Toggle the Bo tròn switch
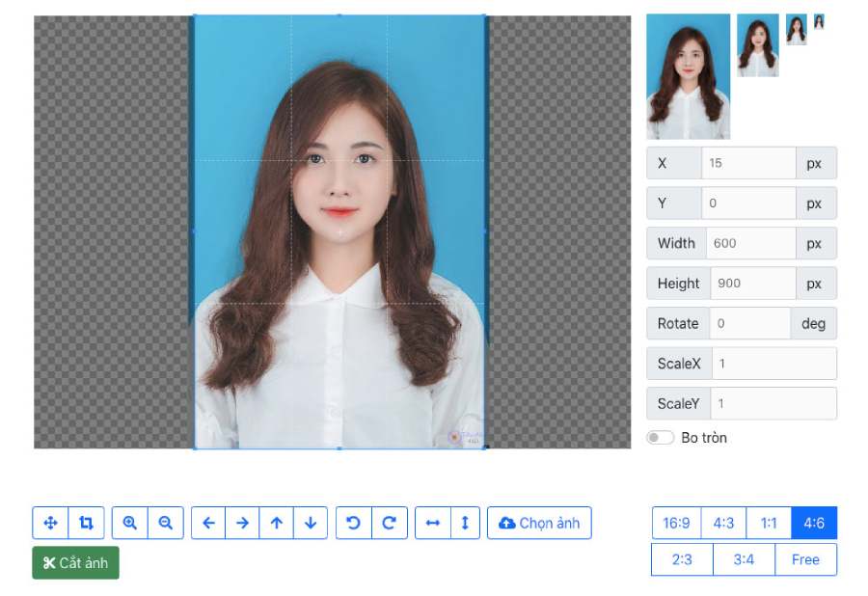The height and width of the screenshot is (596, 868). 660,438
